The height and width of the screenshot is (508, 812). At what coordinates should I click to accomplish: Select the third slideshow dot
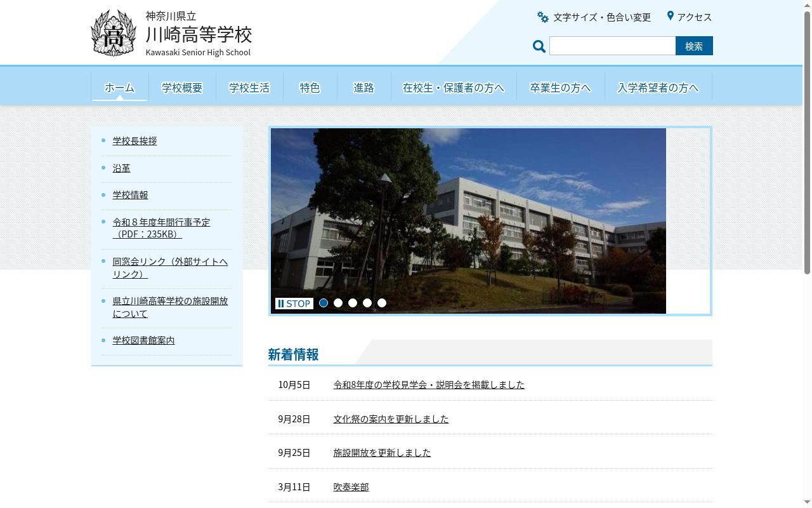353,303
